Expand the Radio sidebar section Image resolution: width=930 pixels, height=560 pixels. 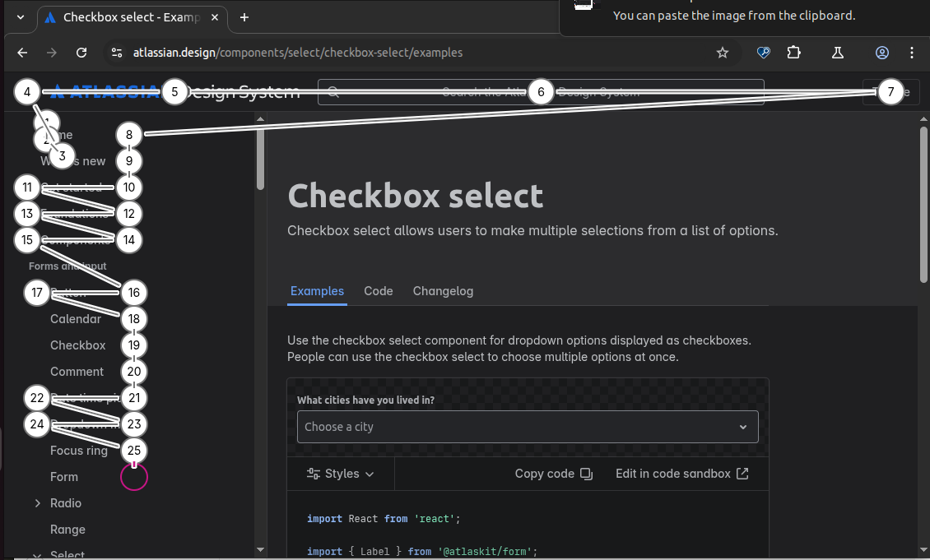click(38, 502)
